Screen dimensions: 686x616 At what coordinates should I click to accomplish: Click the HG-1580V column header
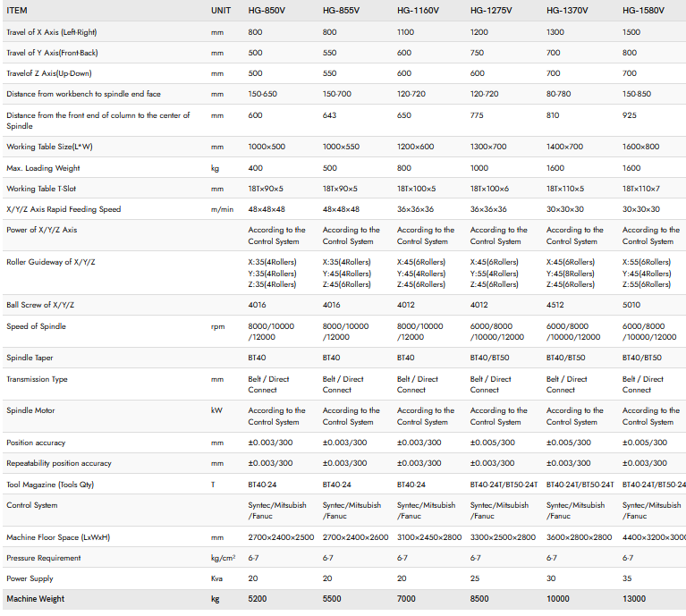(x=643, y=11)
